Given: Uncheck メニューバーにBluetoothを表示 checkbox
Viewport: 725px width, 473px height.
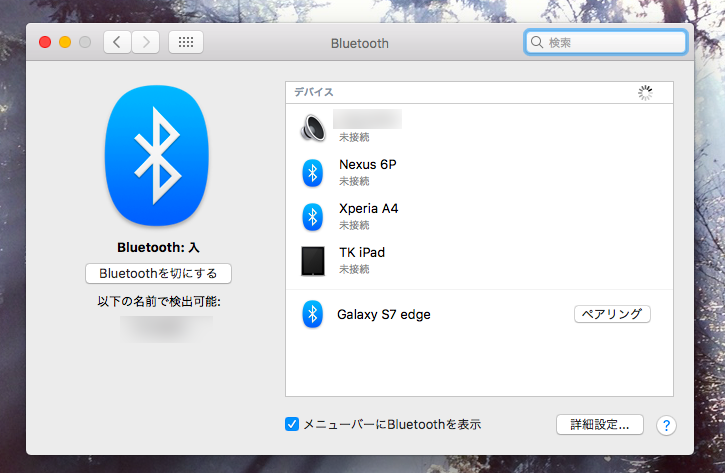Looking at the screenshot, I should [x=292, y=424].
